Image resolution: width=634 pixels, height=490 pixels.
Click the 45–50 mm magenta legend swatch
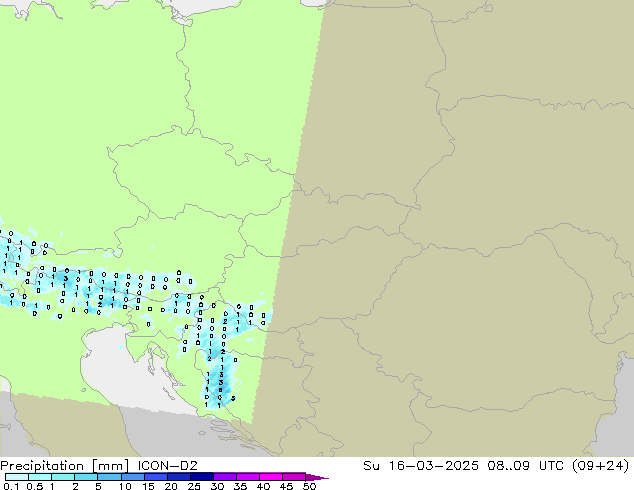[x=294, y=477]
